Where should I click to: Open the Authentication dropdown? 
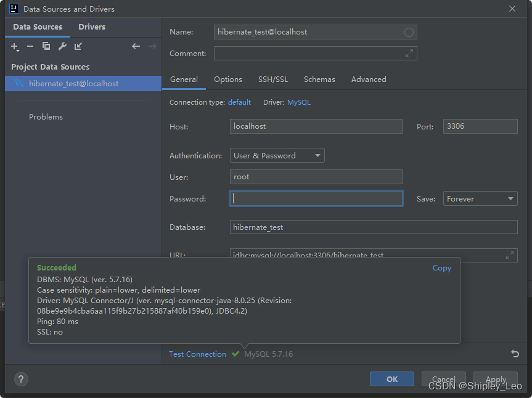click(x=277, y=155)
